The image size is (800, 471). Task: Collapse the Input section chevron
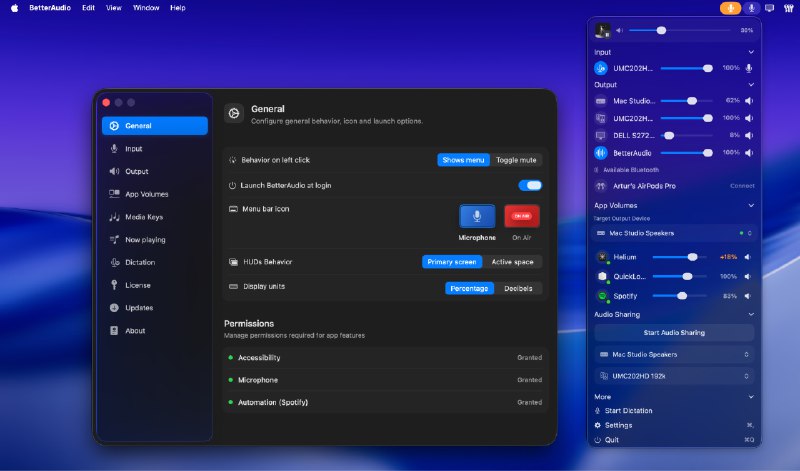pos(751,52)
